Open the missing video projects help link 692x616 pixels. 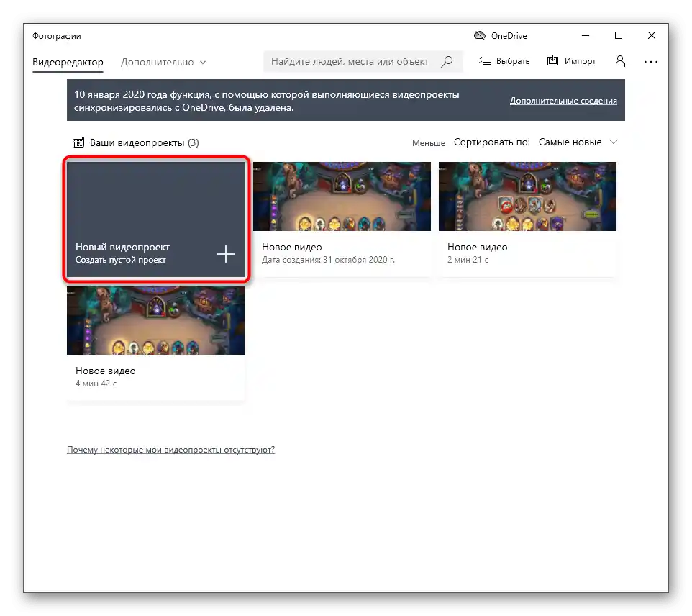170,450
